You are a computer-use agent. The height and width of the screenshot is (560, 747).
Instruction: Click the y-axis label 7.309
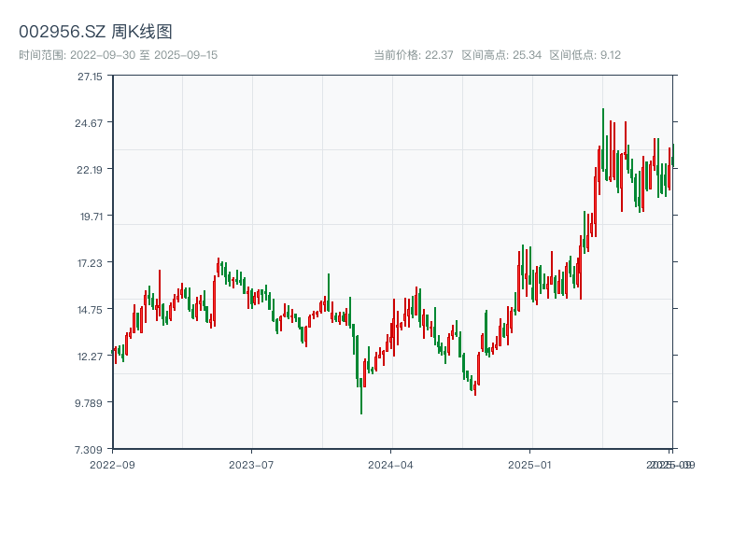[89, 450]
